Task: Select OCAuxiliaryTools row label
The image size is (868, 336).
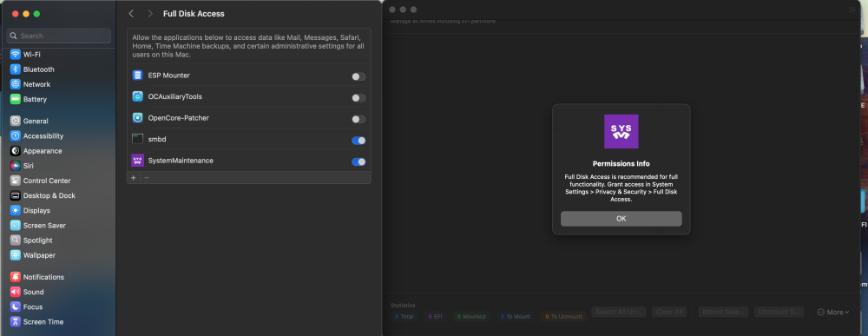Action: tap(175, 97)
